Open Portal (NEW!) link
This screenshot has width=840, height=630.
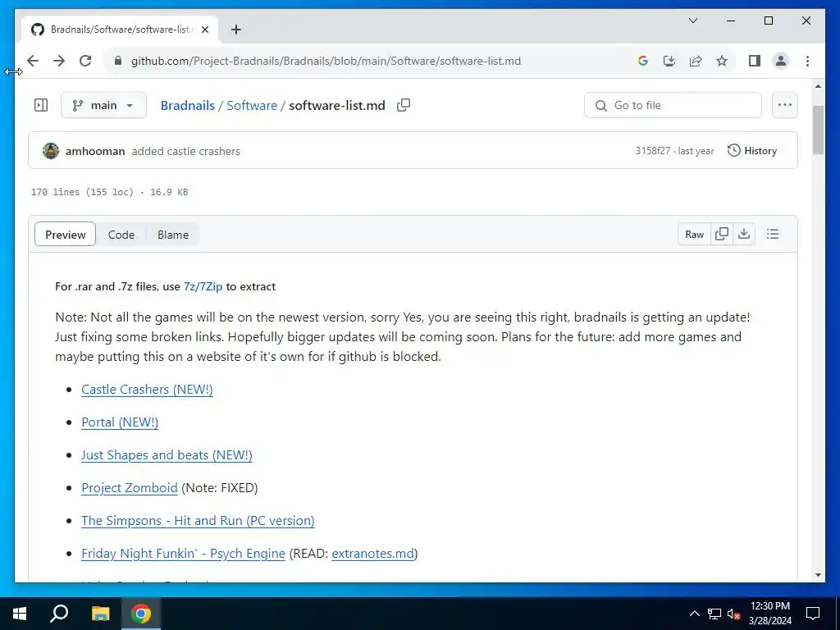pyautogui.click(x=120, y=422)
